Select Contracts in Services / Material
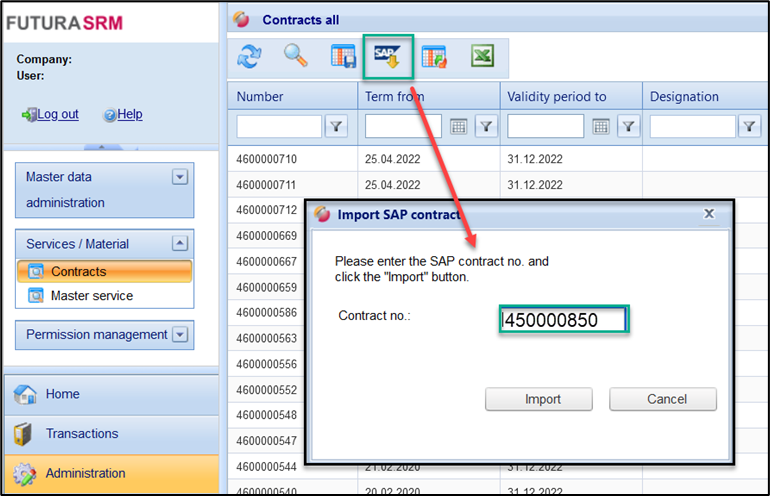Screen dimensions: 770x496 click(x=78, y=271)
